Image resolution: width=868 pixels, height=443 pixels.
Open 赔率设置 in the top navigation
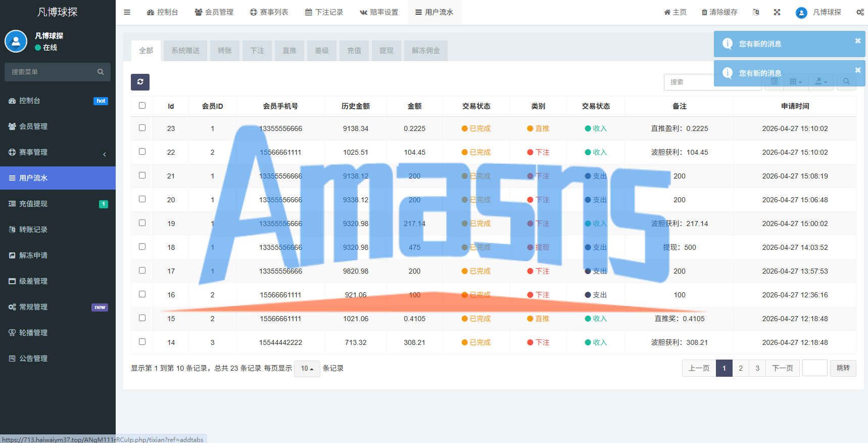(x=379, y=12)
